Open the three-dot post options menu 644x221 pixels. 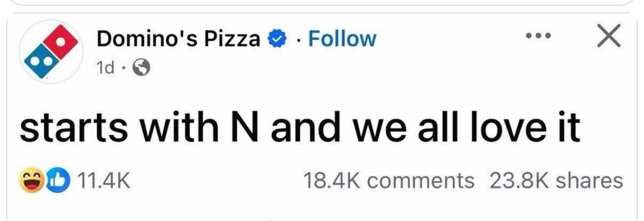538,36
